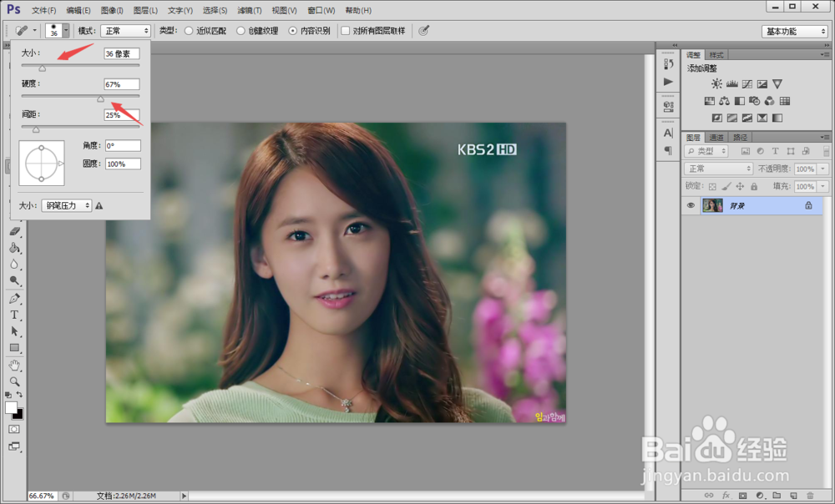Toggle lock position move icon
The width and height of the screenshot is (835, 504).
click(740, 186)
